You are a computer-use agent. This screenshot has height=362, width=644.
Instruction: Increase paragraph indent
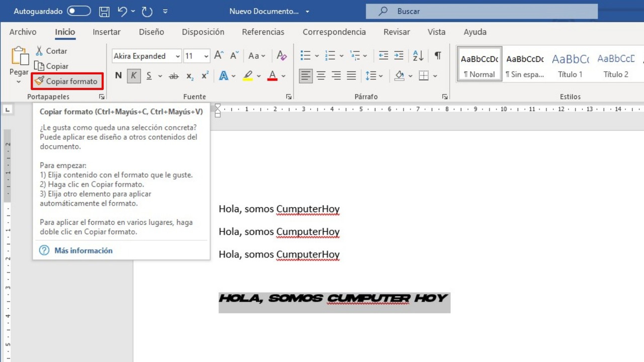399,55
